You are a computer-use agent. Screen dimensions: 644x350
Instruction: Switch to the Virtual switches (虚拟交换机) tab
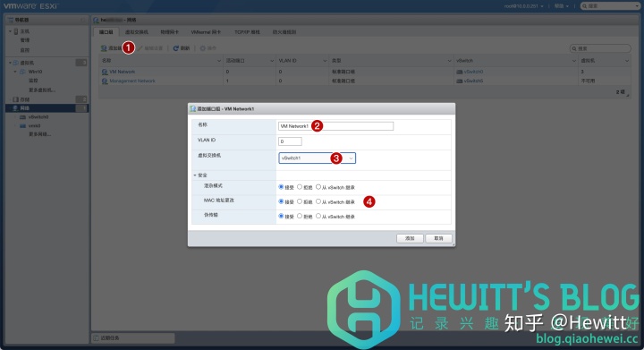click(x=137, y=32)
